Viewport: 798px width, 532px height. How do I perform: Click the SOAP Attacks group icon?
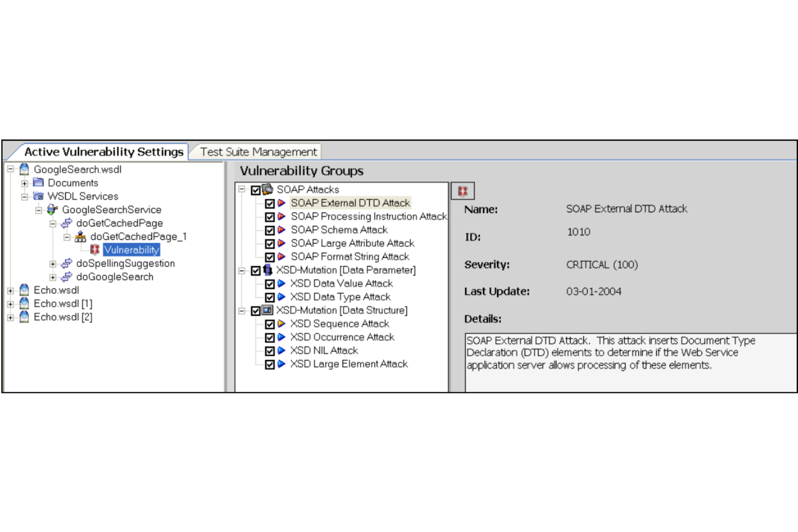coord(268,189)
